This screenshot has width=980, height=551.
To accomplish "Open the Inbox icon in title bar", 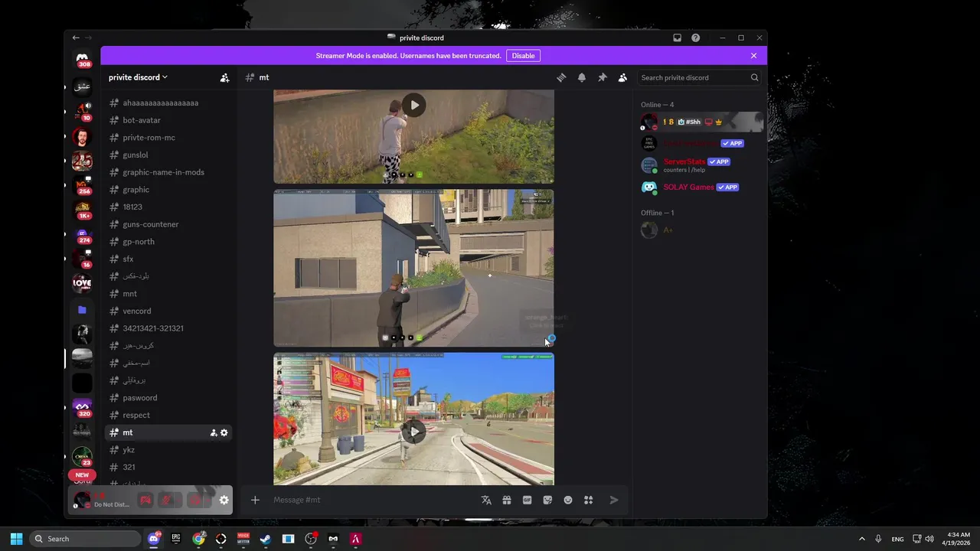I will [x=677, y=37].
